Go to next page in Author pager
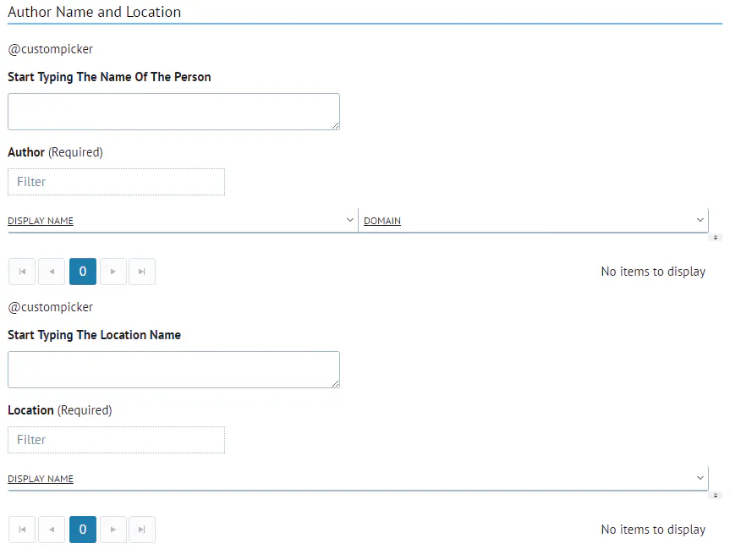 pyautogui.click(x=113, y=272)
